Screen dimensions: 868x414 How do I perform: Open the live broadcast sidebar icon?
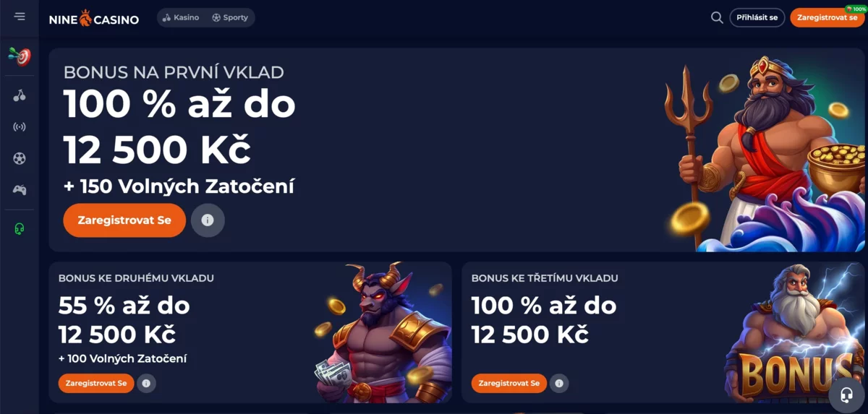[20, 127]
